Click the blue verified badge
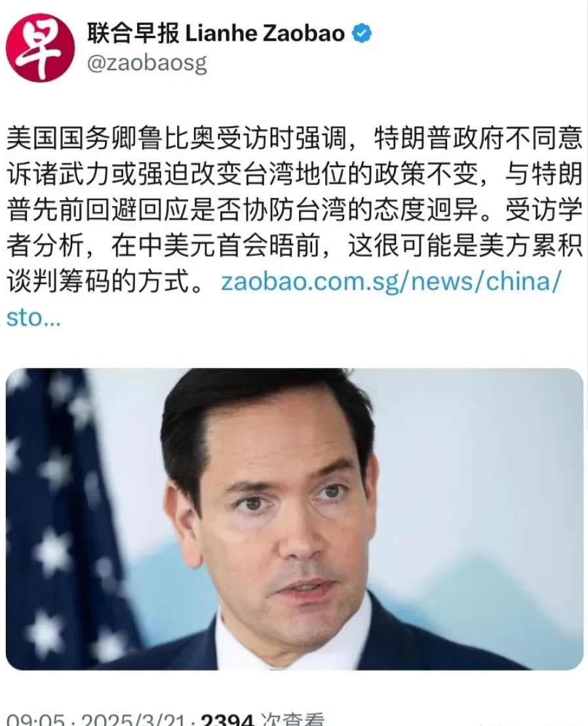Screen dimensions: 588x726 pos(362,33)
